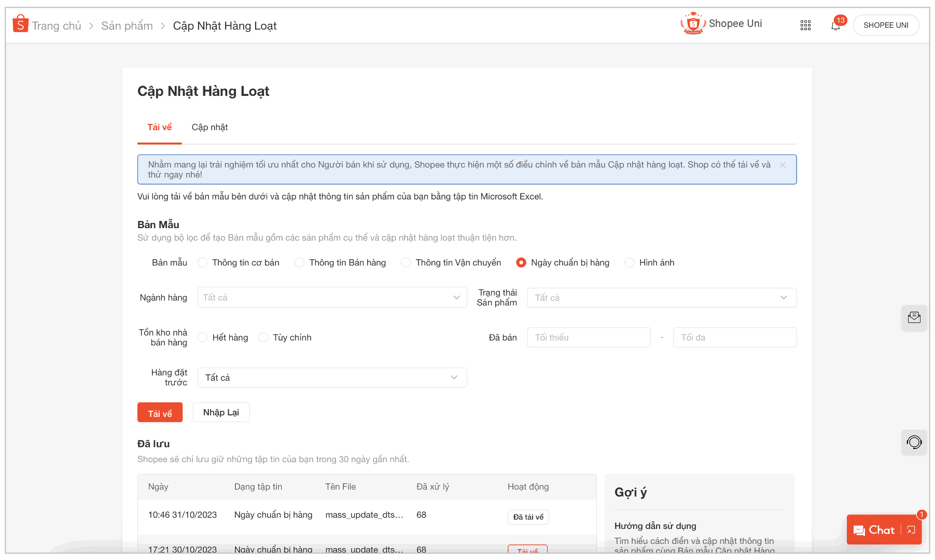Viewport: 935px width, 560px height.
Task: Switch to the Cập nhật tab
Action: point(210,128)
